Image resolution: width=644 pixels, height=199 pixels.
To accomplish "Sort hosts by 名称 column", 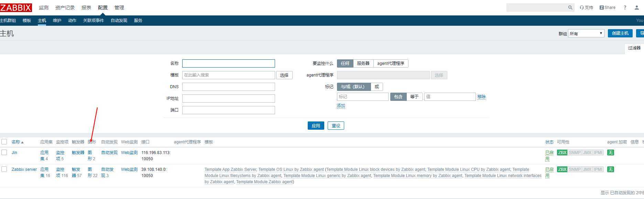I will click(x=18, y=142).
